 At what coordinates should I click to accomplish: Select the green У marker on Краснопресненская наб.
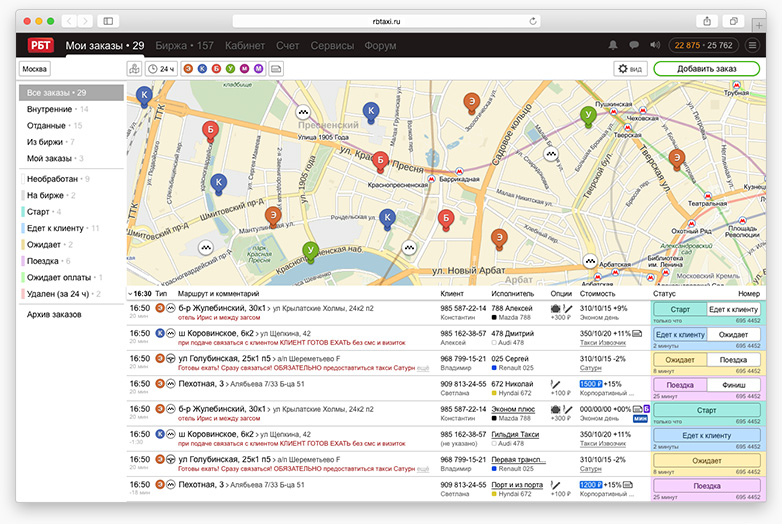[x=310, y=251]
